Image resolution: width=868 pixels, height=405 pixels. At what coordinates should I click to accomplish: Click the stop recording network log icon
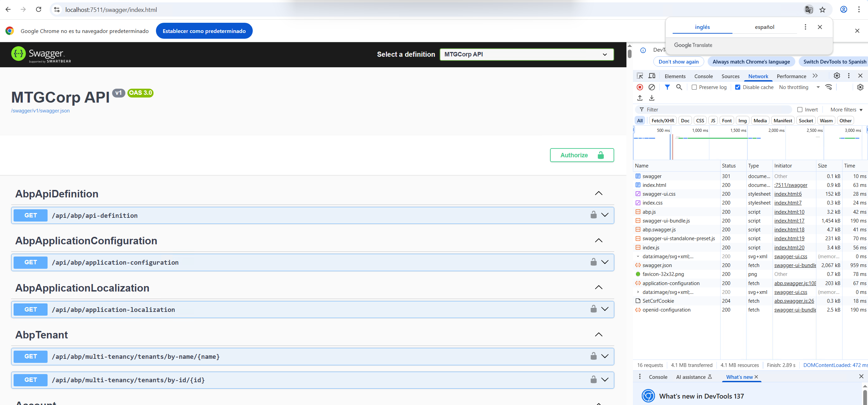(x=640, y=87)
